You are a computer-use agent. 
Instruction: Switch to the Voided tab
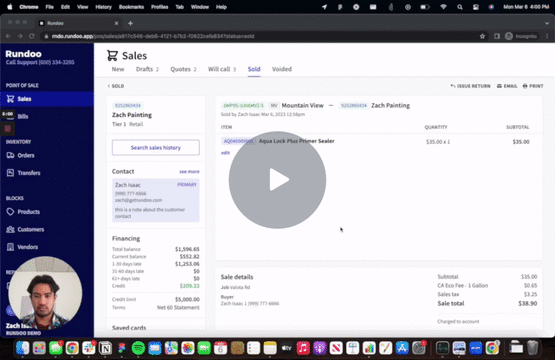point(282,69)
